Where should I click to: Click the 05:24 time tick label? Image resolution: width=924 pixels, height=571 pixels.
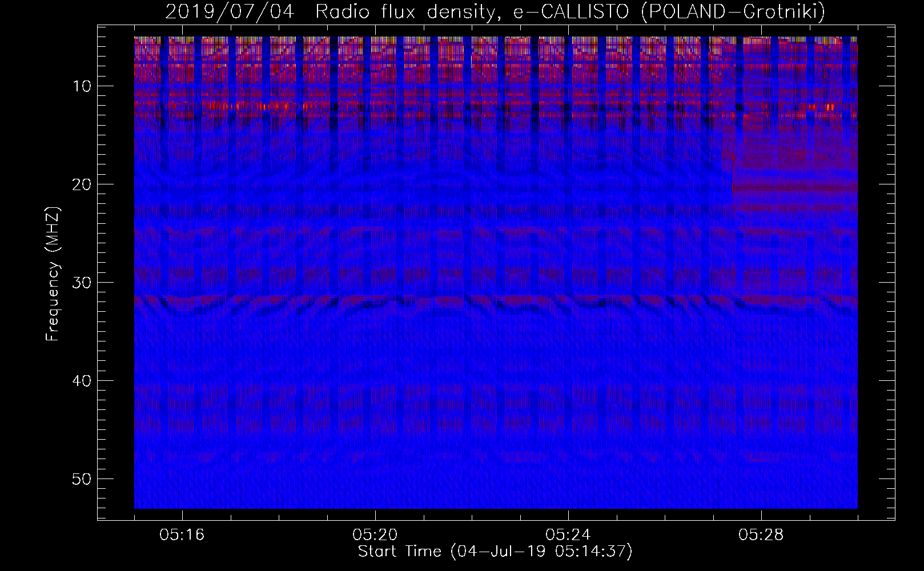point(568,535)
